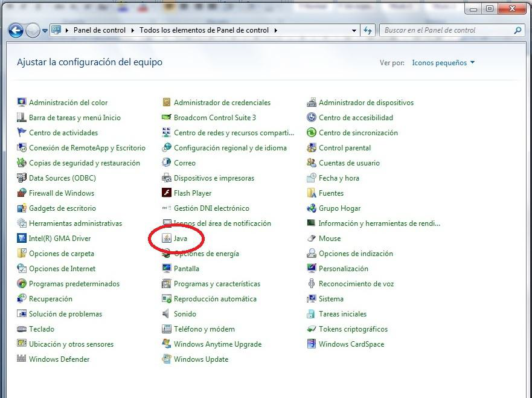Click the Windows Update icon

point(166,359)
